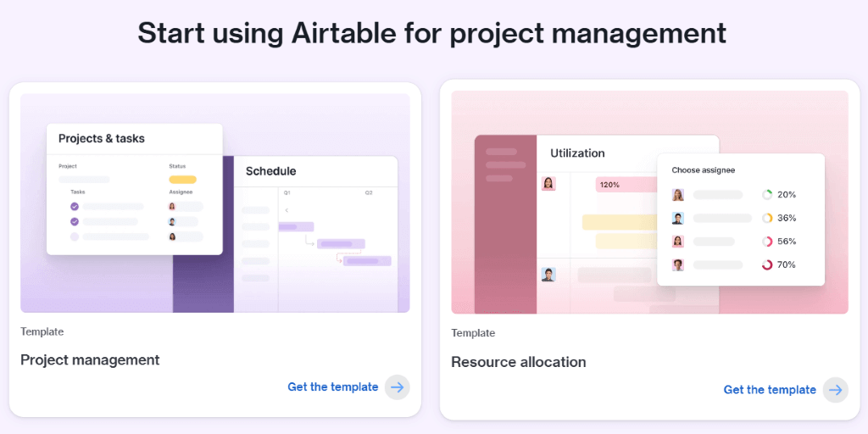Click the Project management title

[x=90, y=359]
